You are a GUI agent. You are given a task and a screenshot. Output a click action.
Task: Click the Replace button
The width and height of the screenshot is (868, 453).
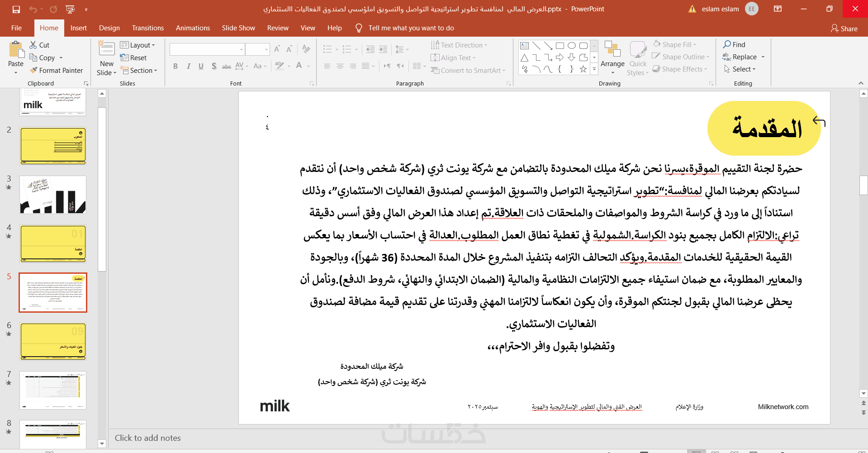pos(740,57)
